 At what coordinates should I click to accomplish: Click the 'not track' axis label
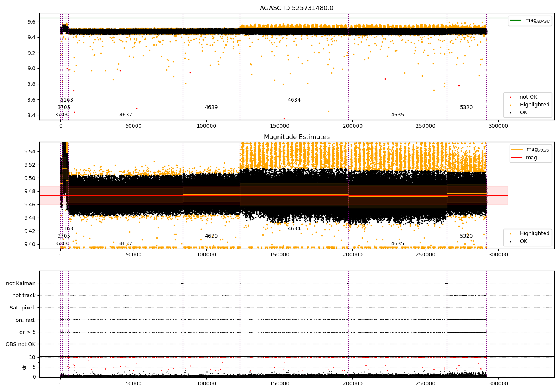click(24, 296)
